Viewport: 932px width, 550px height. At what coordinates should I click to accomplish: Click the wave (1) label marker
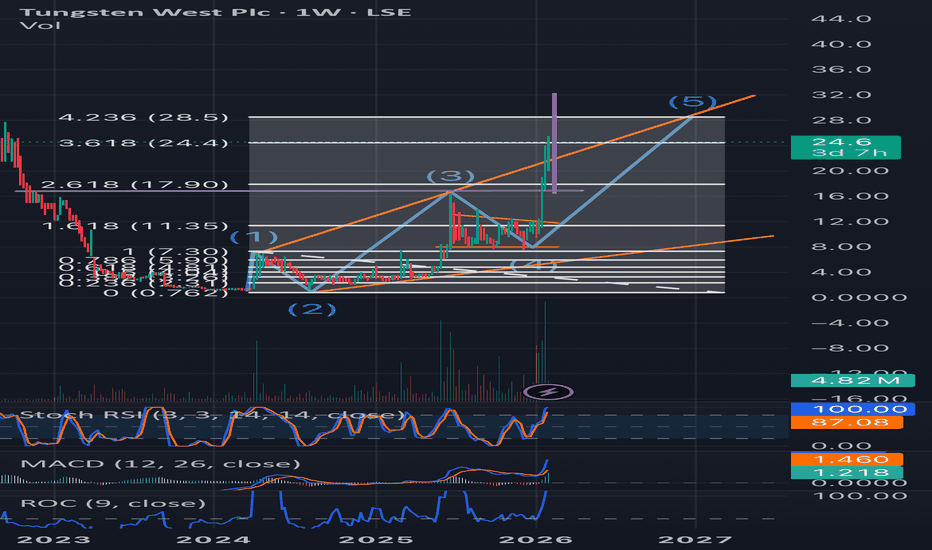[254, 237]
